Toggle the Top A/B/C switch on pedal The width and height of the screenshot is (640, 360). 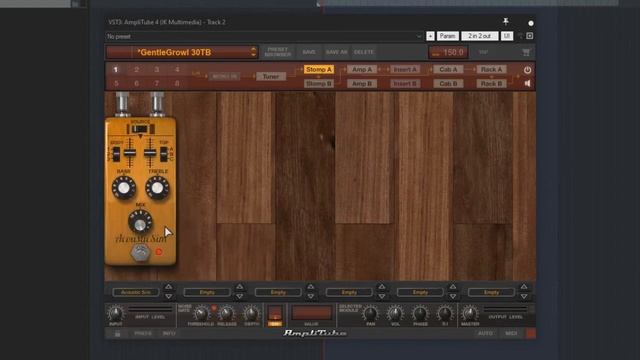coord(164,154)
